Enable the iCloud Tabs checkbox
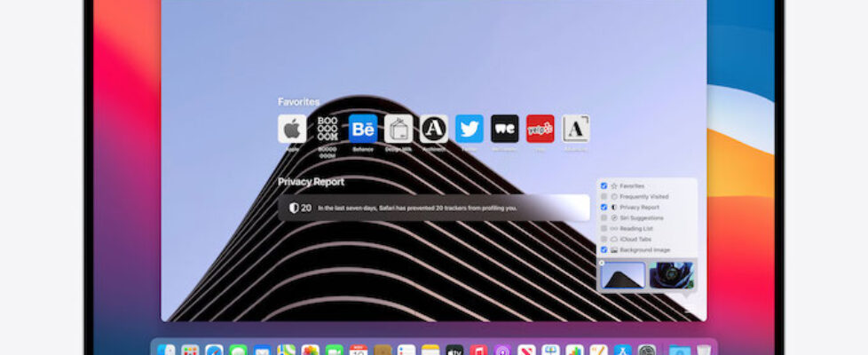 (x=604, y=240)
